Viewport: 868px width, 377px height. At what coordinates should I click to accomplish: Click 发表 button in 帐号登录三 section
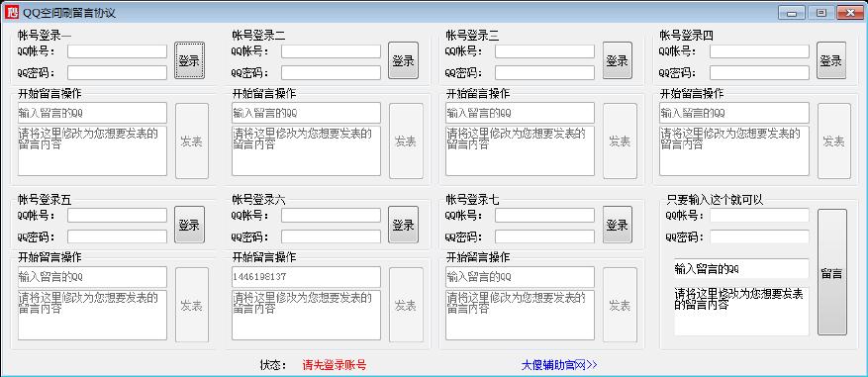coord(620,141)
